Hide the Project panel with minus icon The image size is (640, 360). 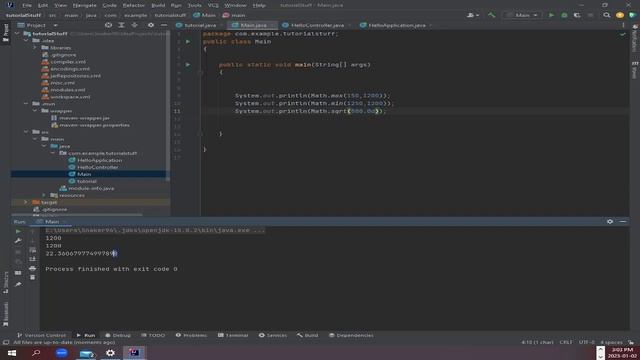(164, 25)
